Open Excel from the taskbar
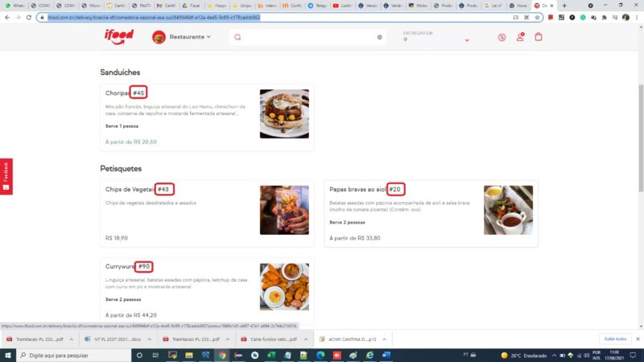 (x=271, y=356)
